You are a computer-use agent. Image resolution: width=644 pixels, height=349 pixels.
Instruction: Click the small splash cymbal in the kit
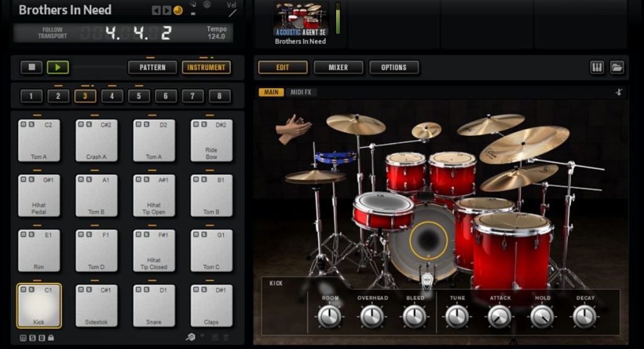[426, 130]
